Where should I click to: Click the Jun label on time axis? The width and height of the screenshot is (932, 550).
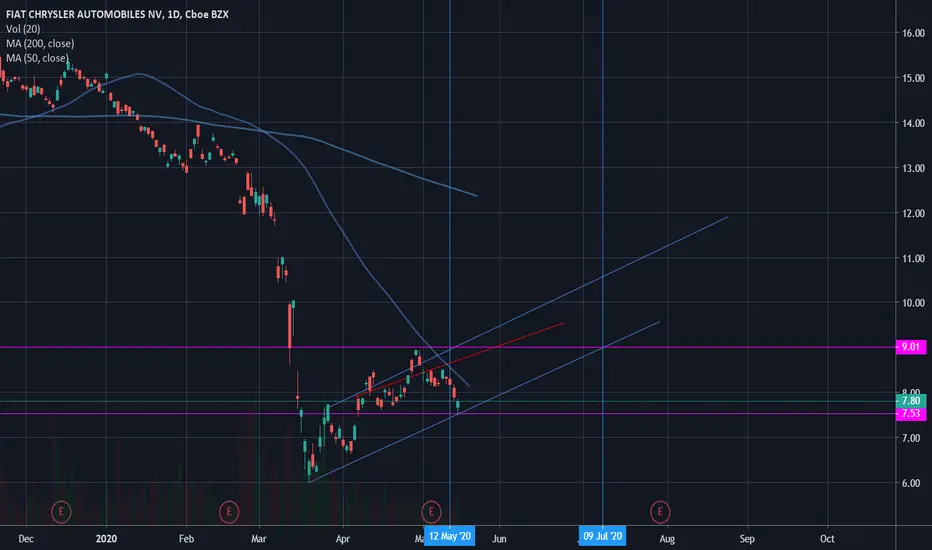[499, 539]
